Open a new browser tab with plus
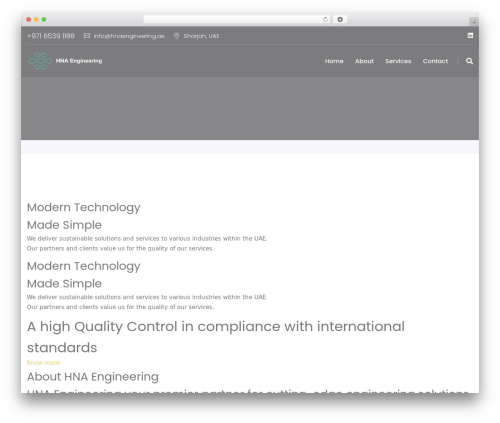The width and height of the screenshot is (500, 423). [x=474, y=22]
